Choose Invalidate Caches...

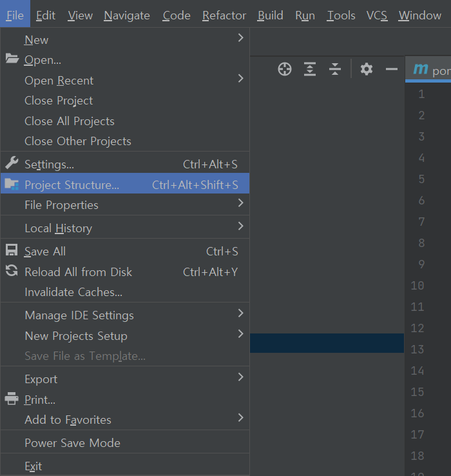tap(125, 292)
